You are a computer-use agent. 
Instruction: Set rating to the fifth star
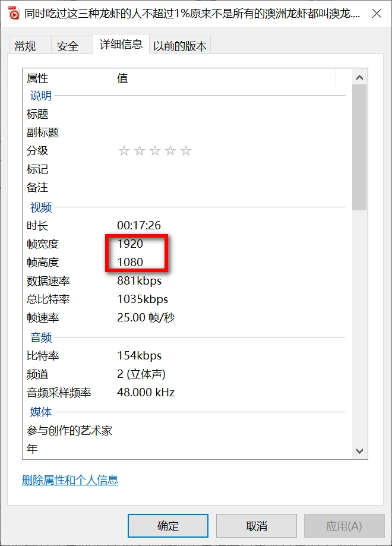pyautogui.click(x=186, y=151)
